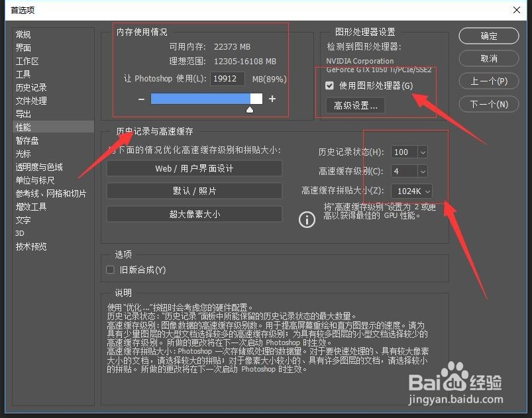
Task: Enable the 旧版合成(Y) checkbox
Action: click(x=110, y=270)
